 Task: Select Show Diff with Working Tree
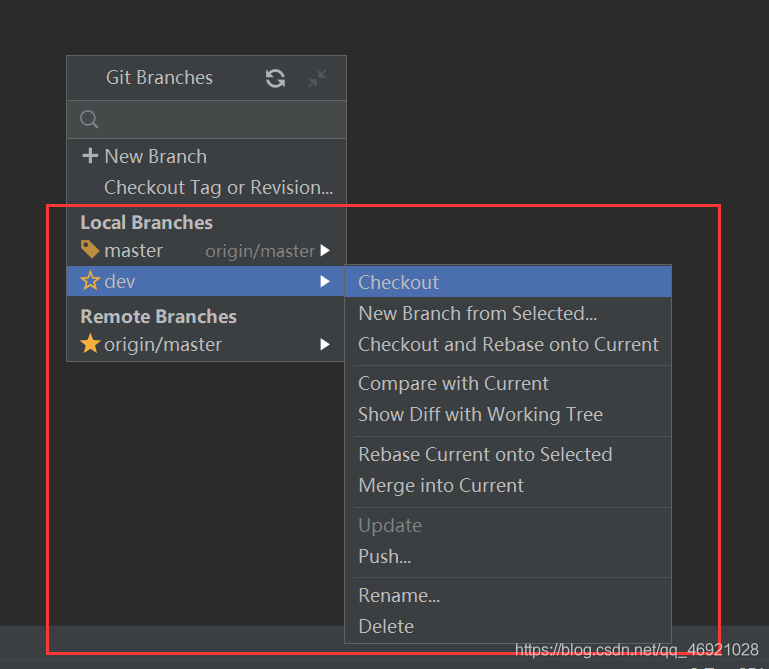(x=480, y=414)
